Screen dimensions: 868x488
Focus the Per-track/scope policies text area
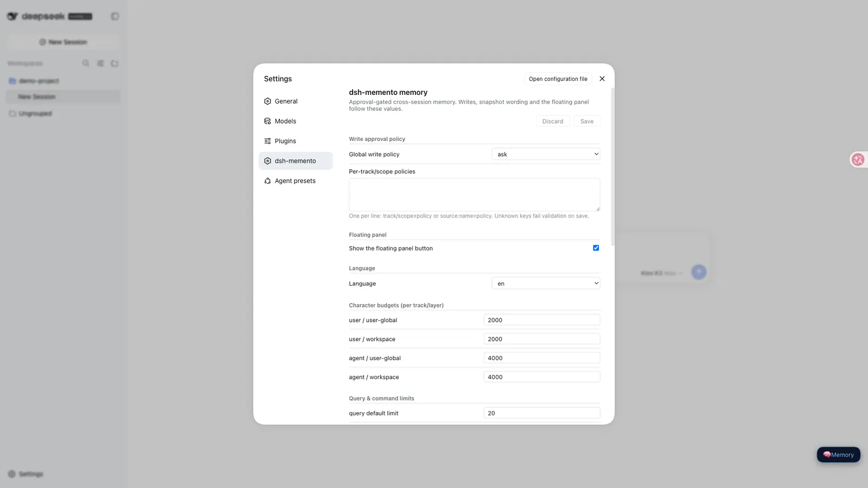(475, 195)
